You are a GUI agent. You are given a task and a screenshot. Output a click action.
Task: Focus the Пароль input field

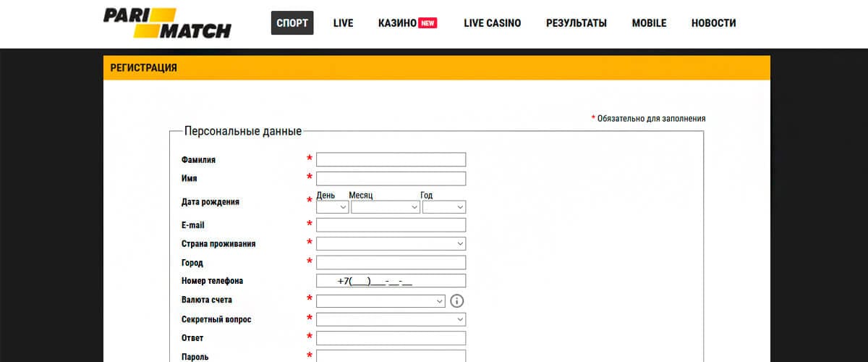coord(391,356)
